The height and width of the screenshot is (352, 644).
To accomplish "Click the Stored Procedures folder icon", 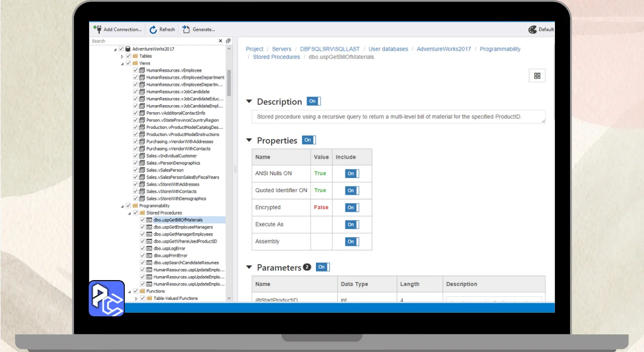I will pyautogui.click(x=142, y=212).
